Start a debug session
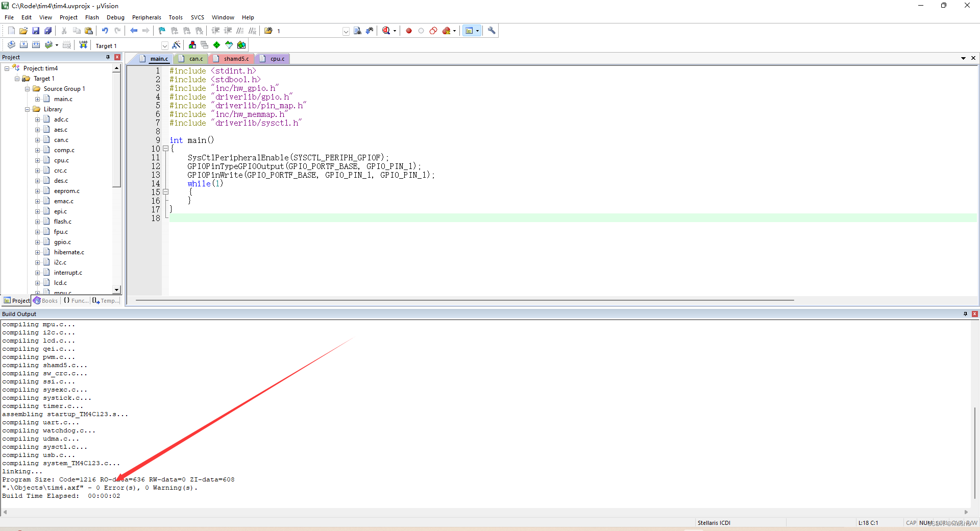 pos(386,31)
